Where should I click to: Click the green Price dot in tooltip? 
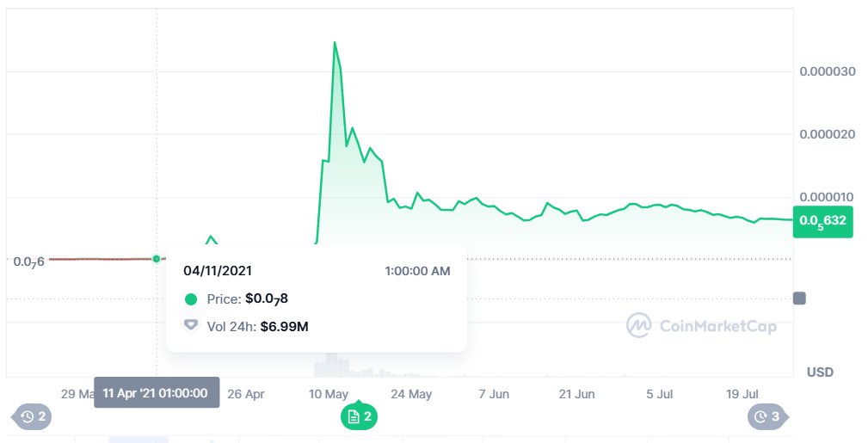191,299
